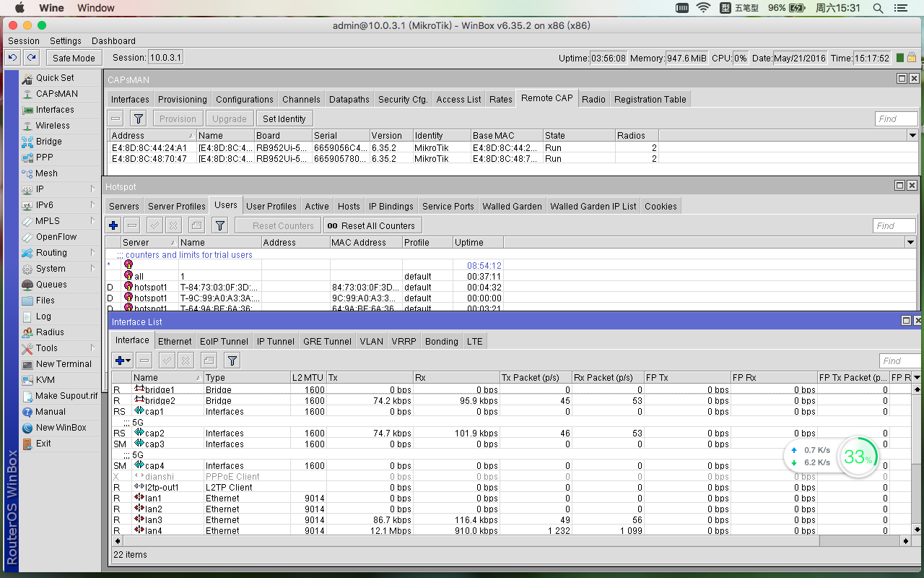924x578 pixels.
Task: Open the add-interface dropdown arrow
Action: [x=128, y=360]
